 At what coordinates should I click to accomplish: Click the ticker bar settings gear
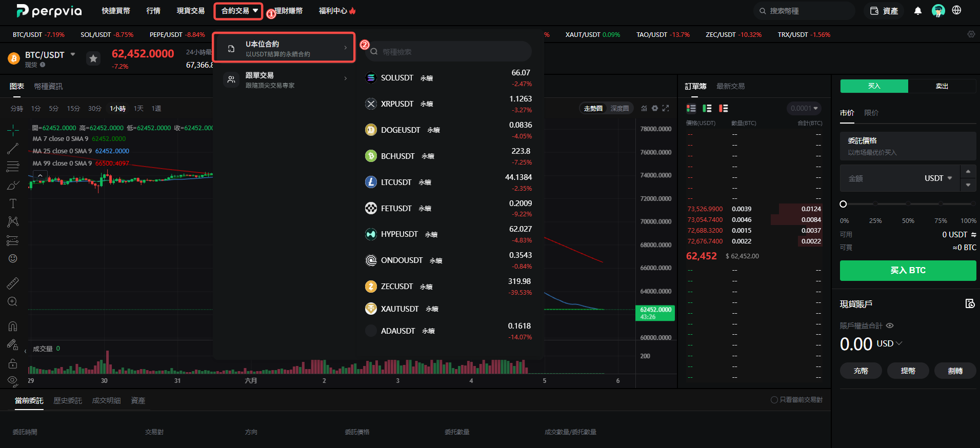click(x=971, y=34)
